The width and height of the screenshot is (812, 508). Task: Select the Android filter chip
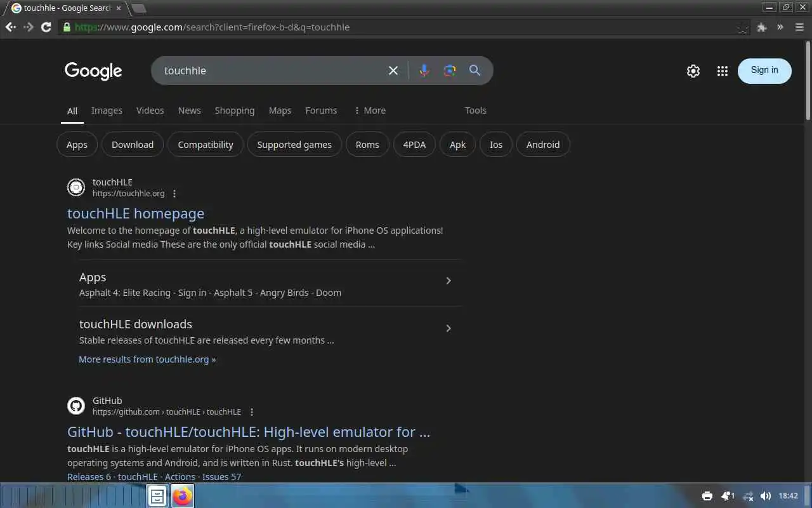543,145
